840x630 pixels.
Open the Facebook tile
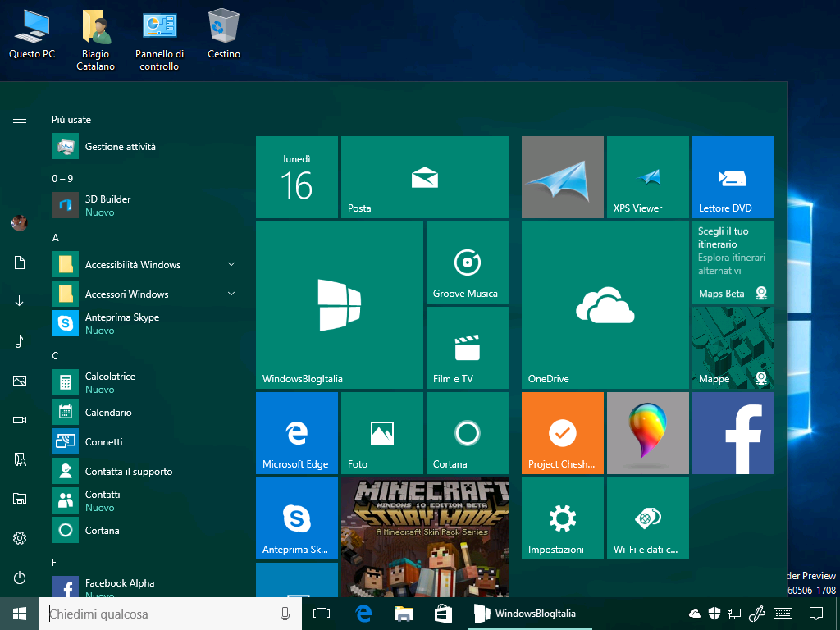coord(733,433)
